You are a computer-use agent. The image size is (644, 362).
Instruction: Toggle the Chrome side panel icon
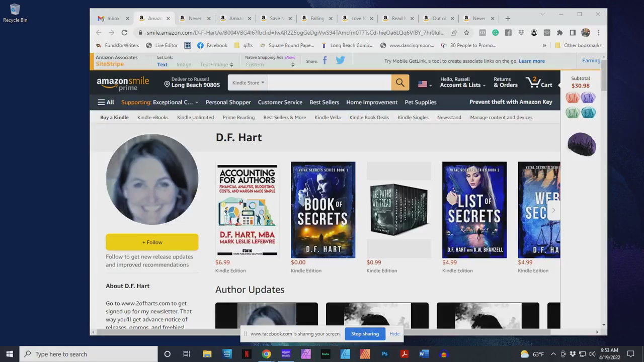coord(573,33)
